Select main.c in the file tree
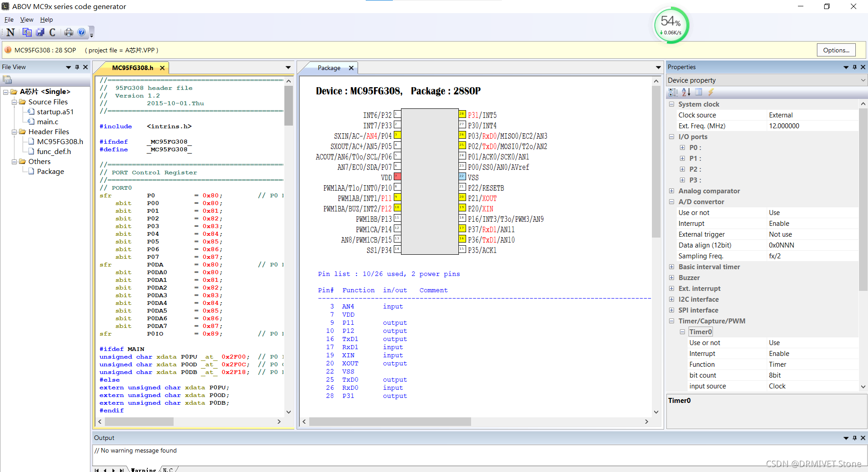Screen dimensions: 868x472 [x=47, y=122]
